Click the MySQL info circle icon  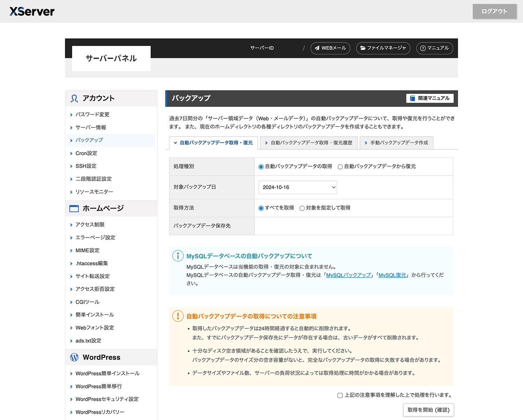pyautogui.click(x=178, y=256)
